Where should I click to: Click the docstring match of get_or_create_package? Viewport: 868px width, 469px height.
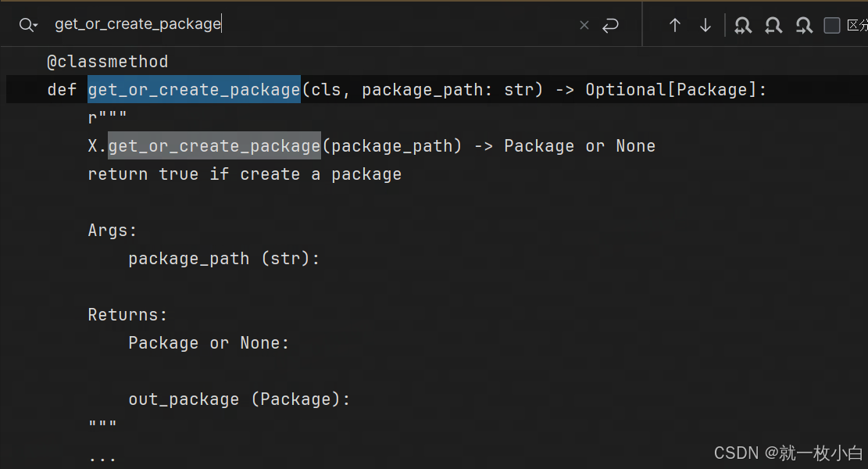pyautogui.click(x=213, y=145)
